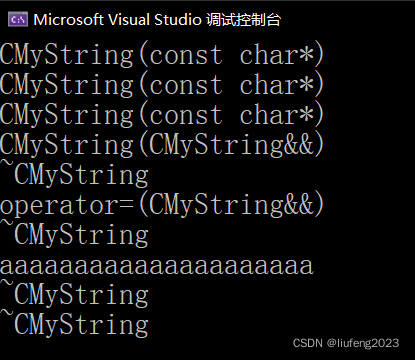The height and width of the screenshot is (360, 415).
Task: Click the CMyString(CMyString&&) output line
Action: coord(162,145)
